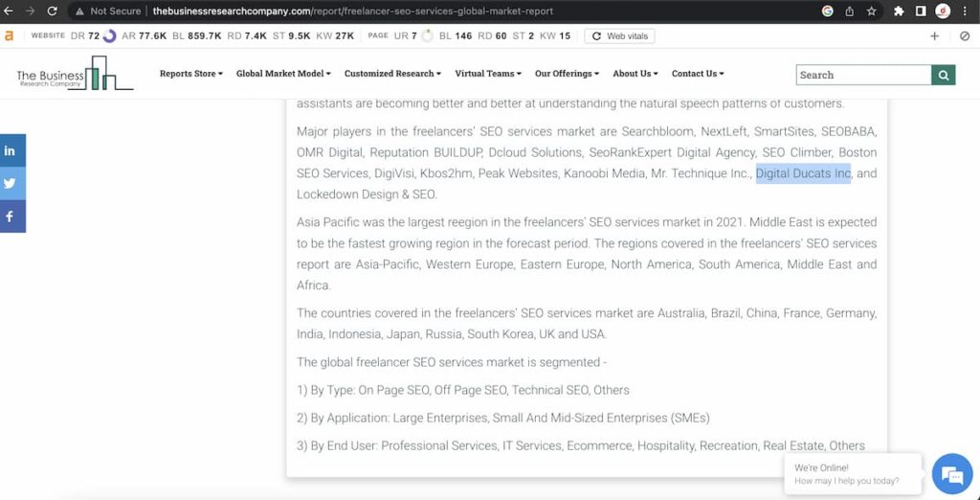Click the disable icon on the Ahrefs bar
This screenshot has width=980, height=500.
965,35
